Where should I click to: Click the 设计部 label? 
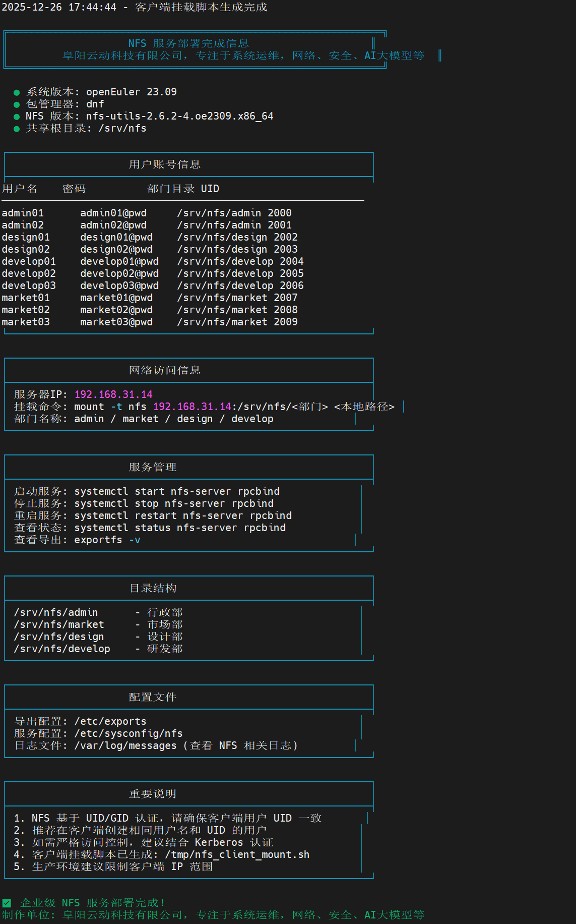point(165,637)
